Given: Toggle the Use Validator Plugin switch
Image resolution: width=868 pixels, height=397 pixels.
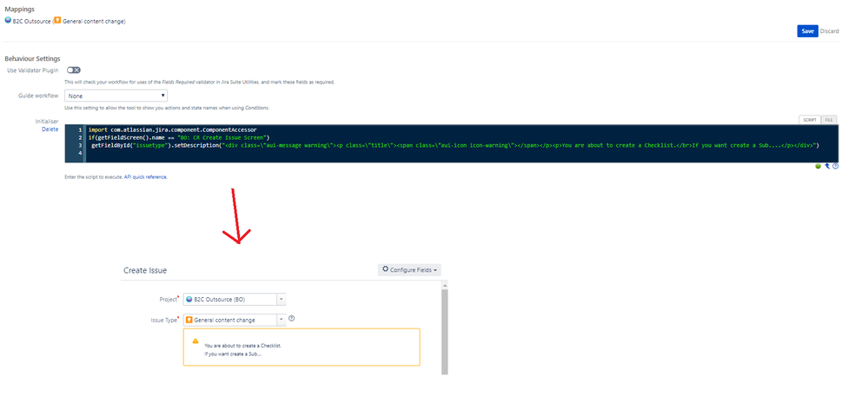Looking at the screenshot, I should (x=74, y=70).
